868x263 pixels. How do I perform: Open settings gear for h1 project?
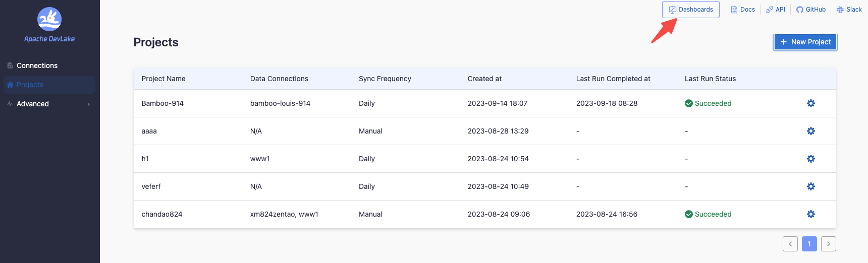click(x=810, y=159)
